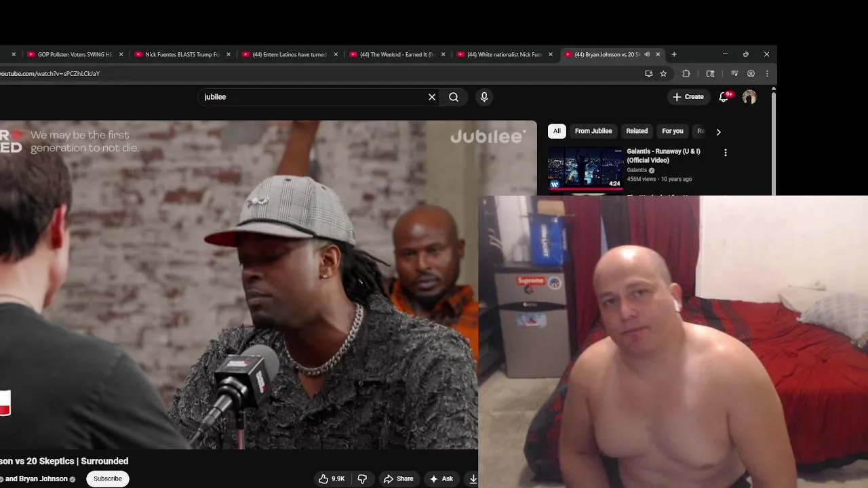The height and width of the screenshot is (488, 868).
Task: Open the browser extensions puzzle icon
Action: [686, 73]
